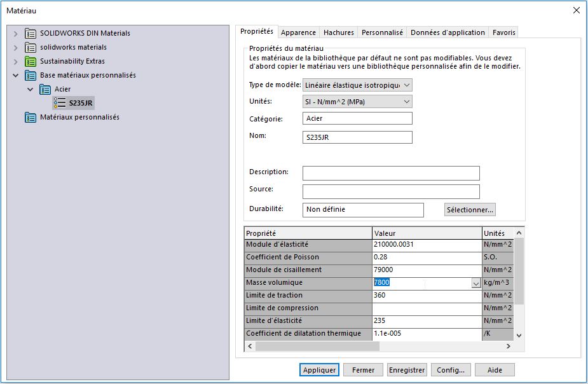
Task: Click the Sélectionner... button
Action: [x=469, y=210]
